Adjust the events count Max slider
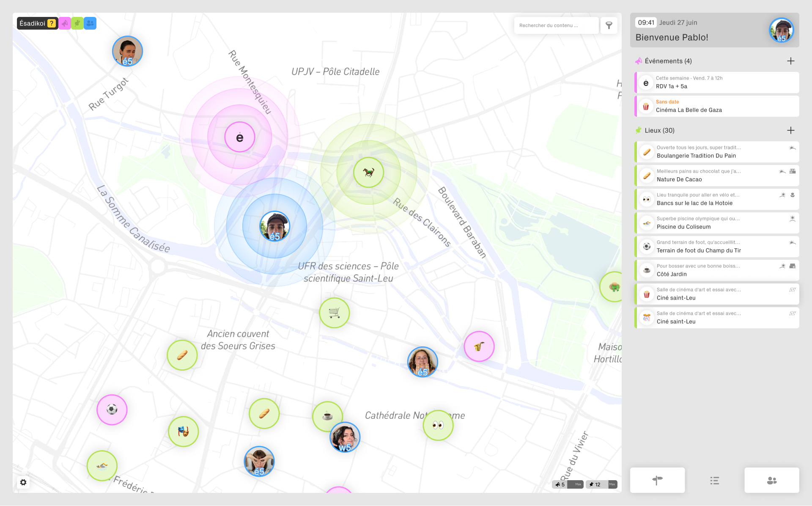Viewport: 812px width, 506px height. (x=575, y=484)
